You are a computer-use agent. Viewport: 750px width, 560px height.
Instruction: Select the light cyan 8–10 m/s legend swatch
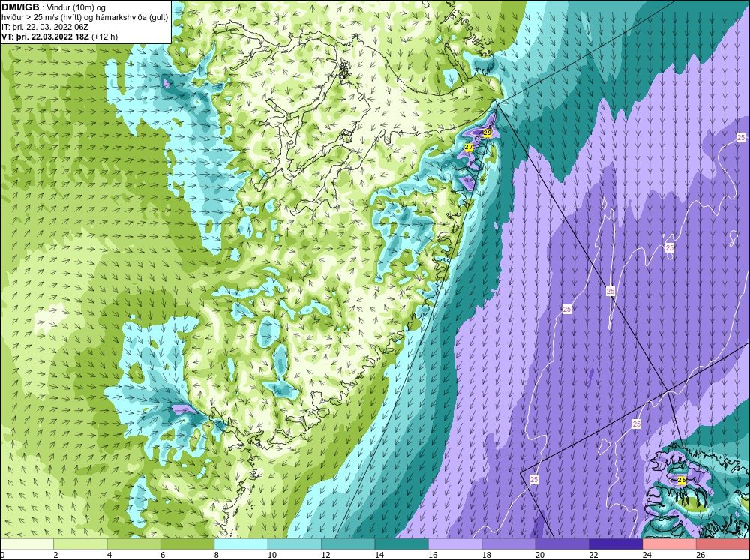coord(241,544)
